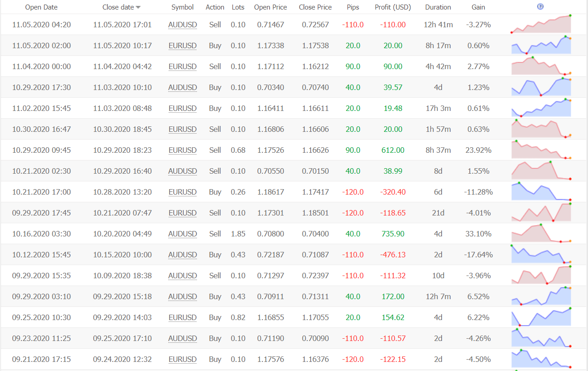Select the 12h 41m duration cell
Viewport: 588px width, 371px height.
[438, 25]
